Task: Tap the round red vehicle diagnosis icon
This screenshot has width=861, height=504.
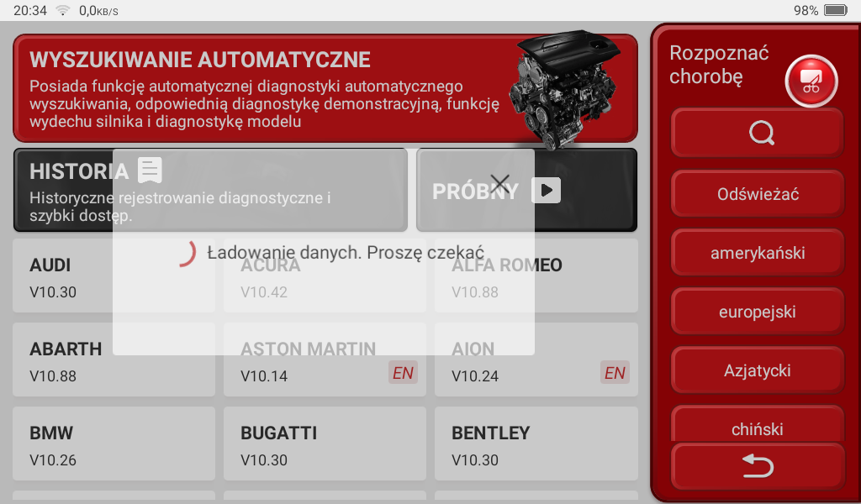Action: click(811, 81)
